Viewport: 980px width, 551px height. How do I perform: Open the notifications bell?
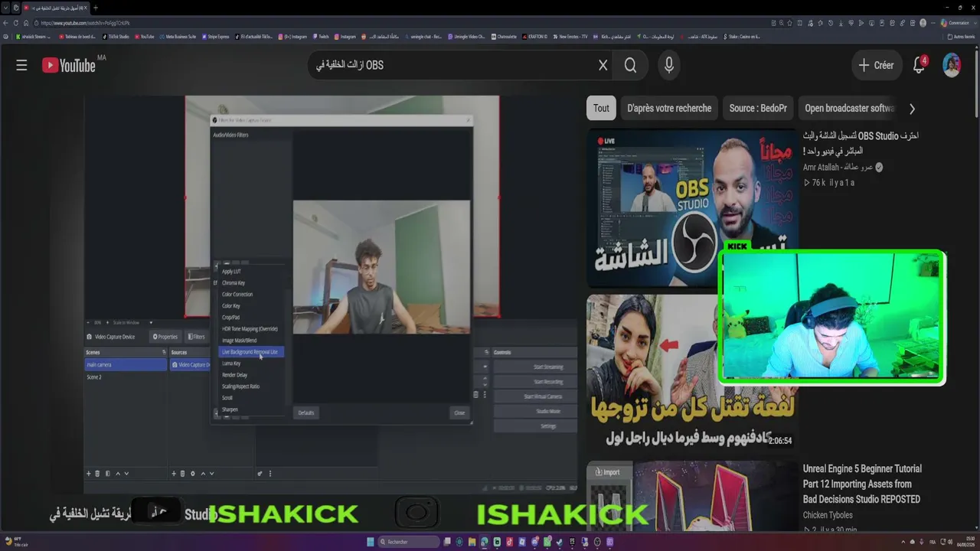pyautogui.click(x=920, y=66)
